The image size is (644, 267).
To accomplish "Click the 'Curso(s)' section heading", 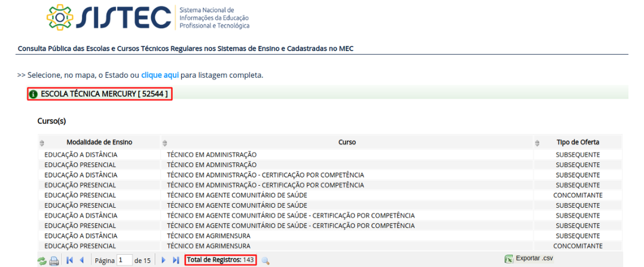I will pos(52,121).
